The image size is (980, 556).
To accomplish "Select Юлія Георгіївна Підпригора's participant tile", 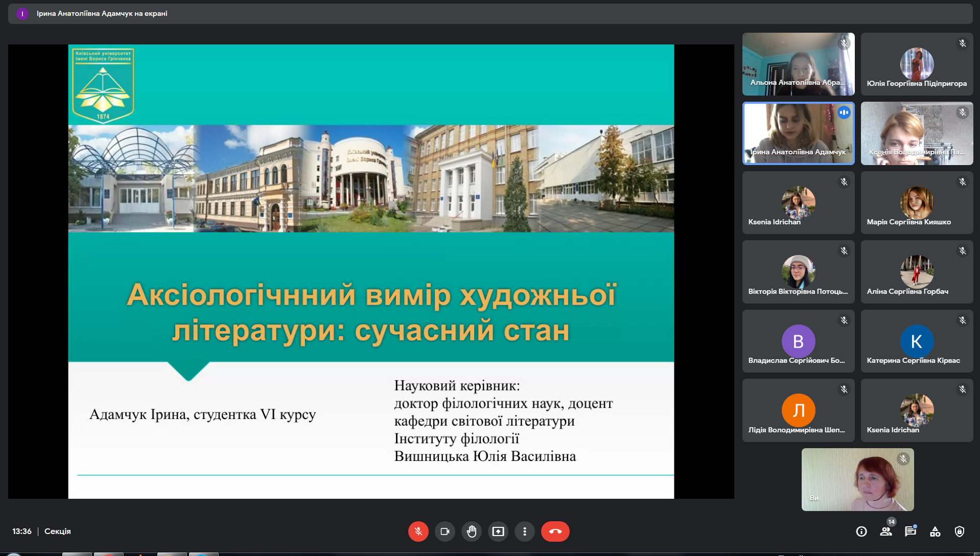I will tap(917, 64).
